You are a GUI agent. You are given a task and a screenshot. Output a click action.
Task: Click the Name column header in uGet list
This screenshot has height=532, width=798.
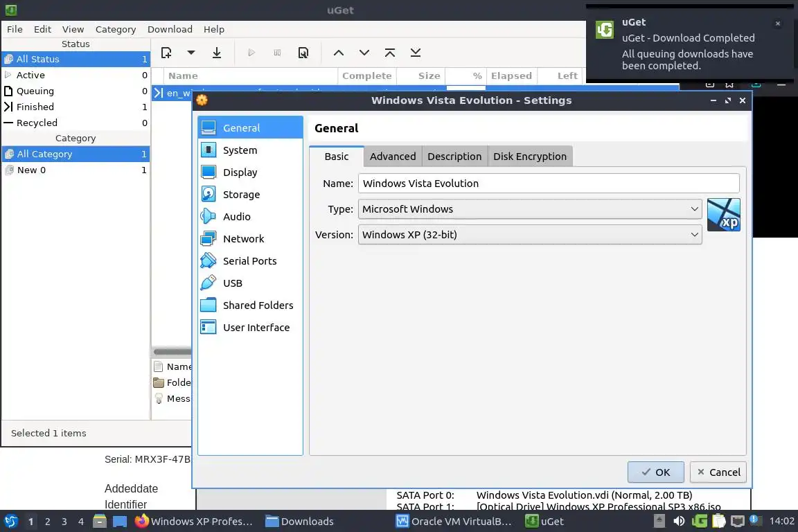coord(250,76)
